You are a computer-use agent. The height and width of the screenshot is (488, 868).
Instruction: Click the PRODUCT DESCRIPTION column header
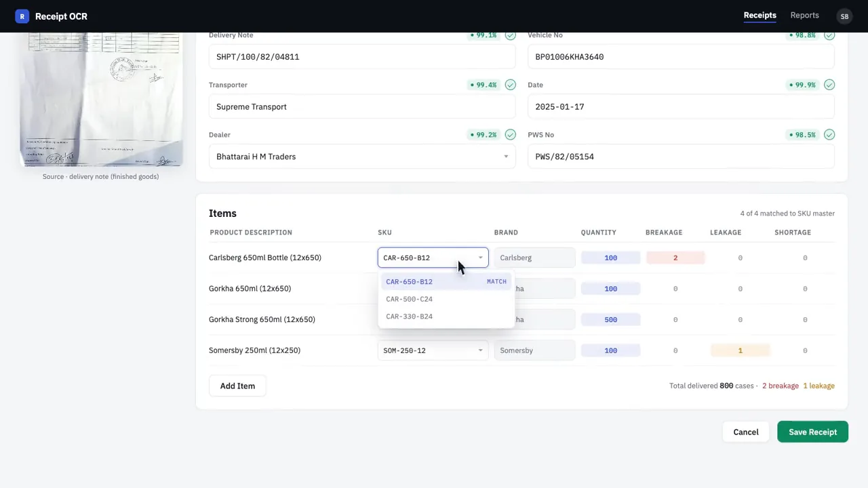tap(251, 232)
